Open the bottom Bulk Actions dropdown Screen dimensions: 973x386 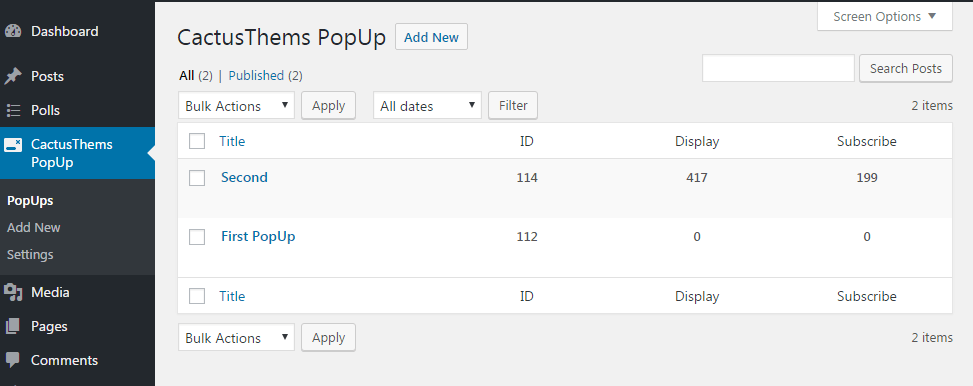236,338
